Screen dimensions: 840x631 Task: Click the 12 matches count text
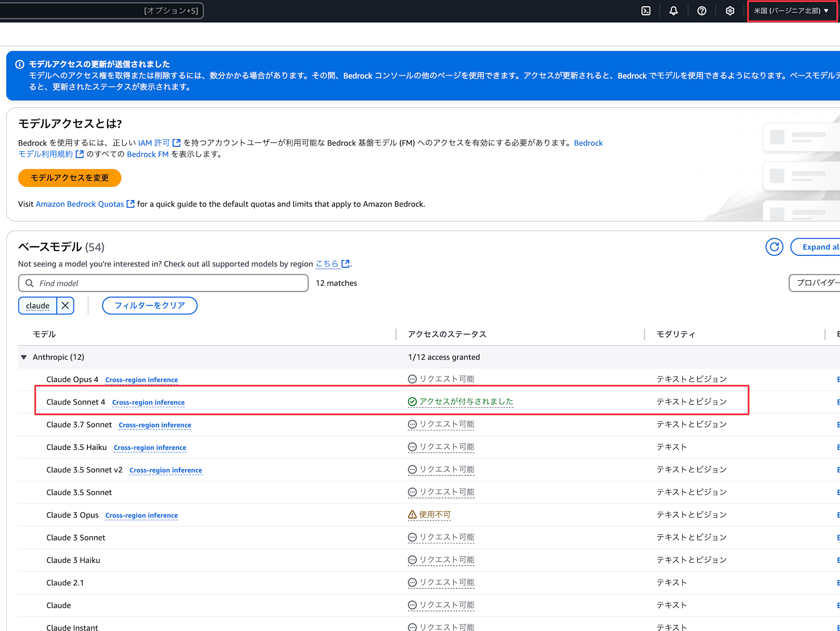click(x=336, y=283)
